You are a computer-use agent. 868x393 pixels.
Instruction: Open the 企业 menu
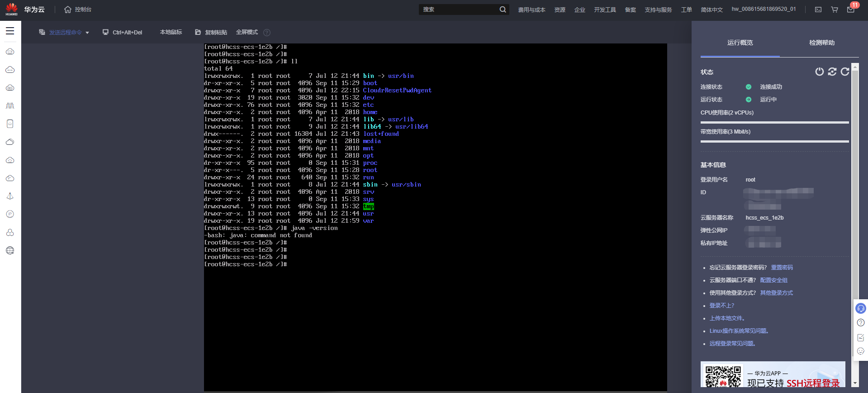pyautogui.click(x=580, y=10)
